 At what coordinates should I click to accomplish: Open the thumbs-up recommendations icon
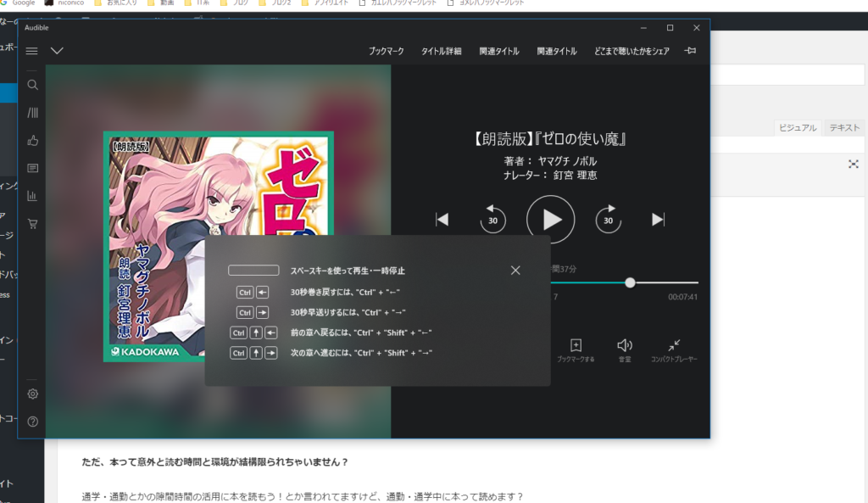[33, 141]
